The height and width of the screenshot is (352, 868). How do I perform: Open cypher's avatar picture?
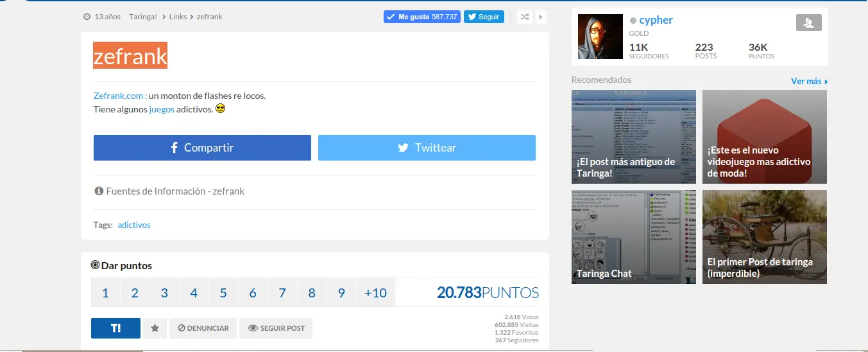coord(600,37)
